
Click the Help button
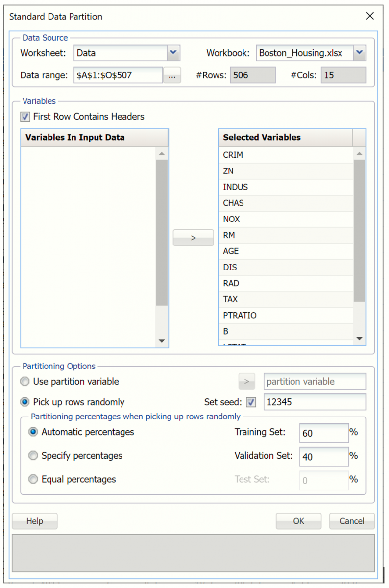pos(35,521)
